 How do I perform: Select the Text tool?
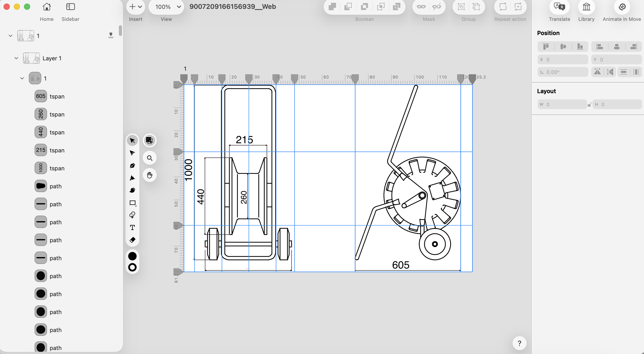[132, 228]
